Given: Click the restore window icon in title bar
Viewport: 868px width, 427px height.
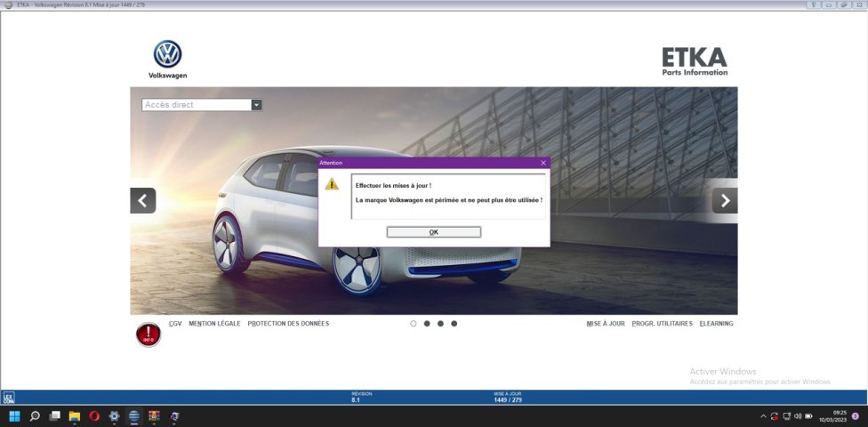Looking at the screenshot, I should [x=843, y=4].
